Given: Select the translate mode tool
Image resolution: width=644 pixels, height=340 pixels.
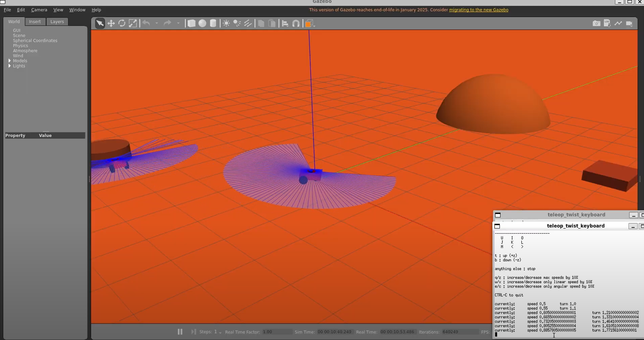Looking at the screenshot, I should coord(111,24).
